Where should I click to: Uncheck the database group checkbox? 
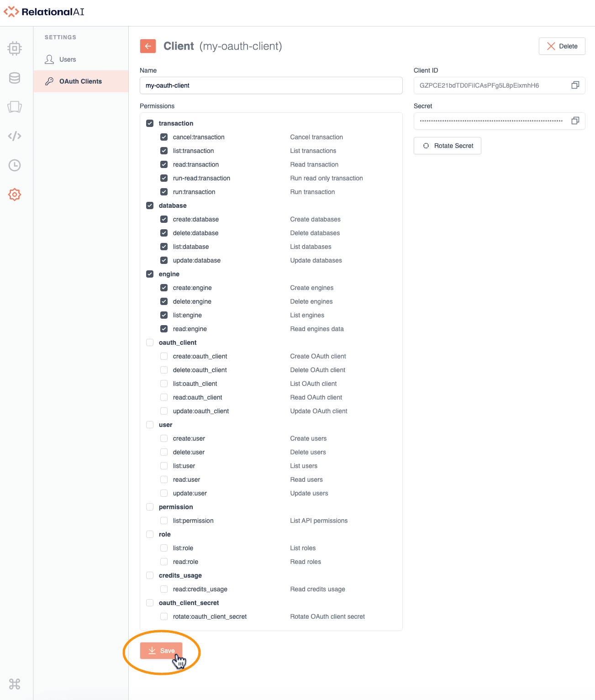tap(150, 205)
